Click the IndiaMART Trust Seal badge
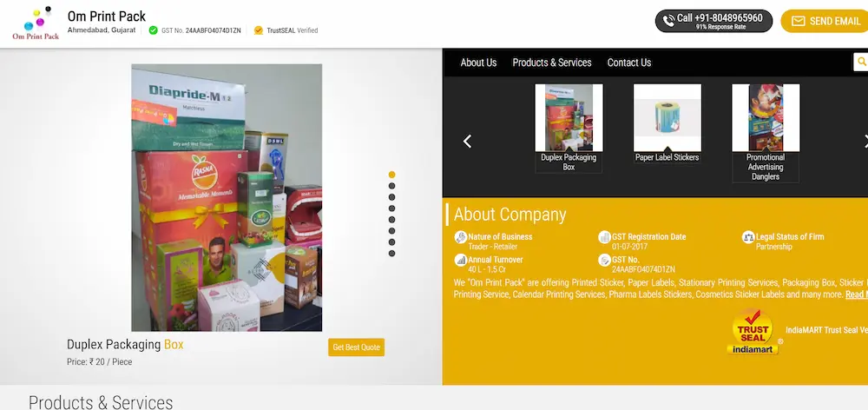 pyautogui.click(x=753, y=331)
